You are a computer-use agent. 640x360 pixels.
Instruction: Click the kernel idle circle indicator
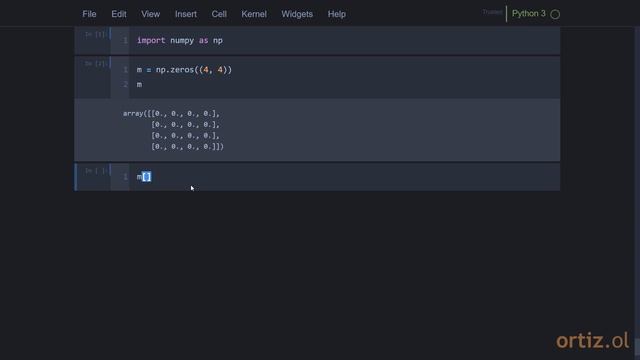tap(555, 14)
